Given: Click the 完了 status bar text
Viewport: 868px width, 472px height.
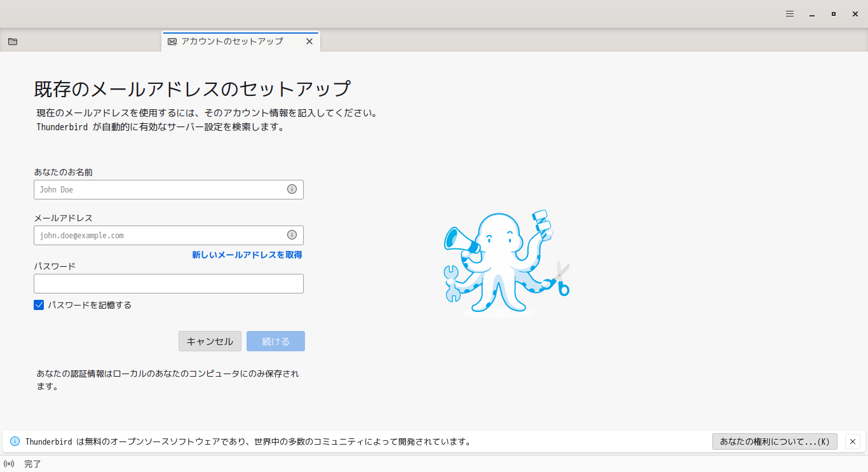Looking at the screenshot, I should point(32,464).
